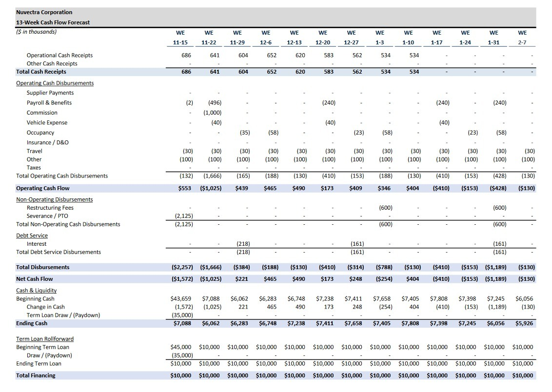552x392 pixels.
Task: Click the $43,659 Beginning Cash cell
Action: 181,299
